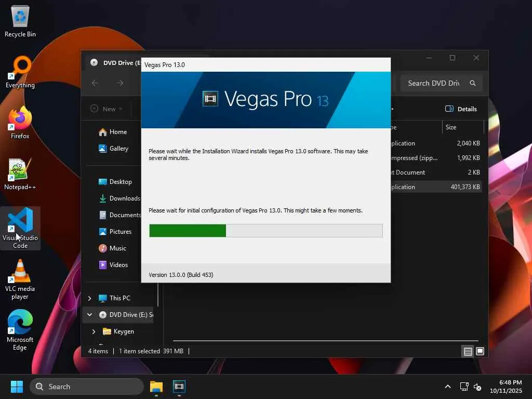Open Notepad++ desktop shortcut
The height and width of the screenshot is (399, 532).
tap(20, 174)
